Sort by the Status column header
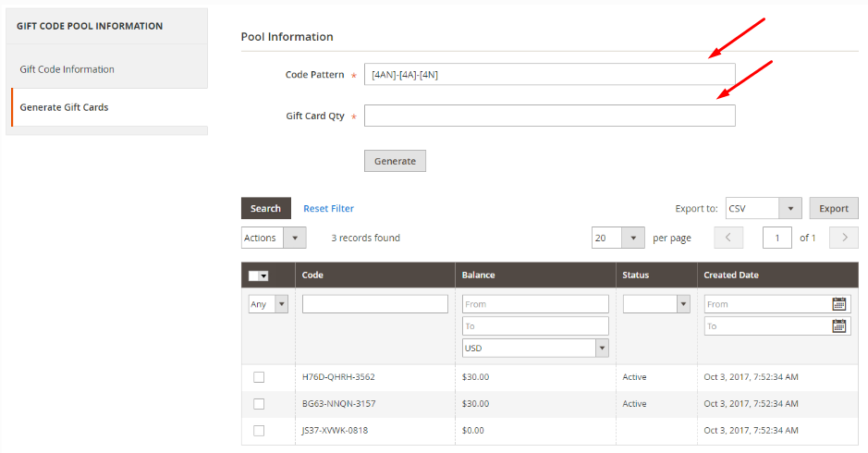Image resolution: width=868 pixels, height=453 pixels. tap(635, 275)
